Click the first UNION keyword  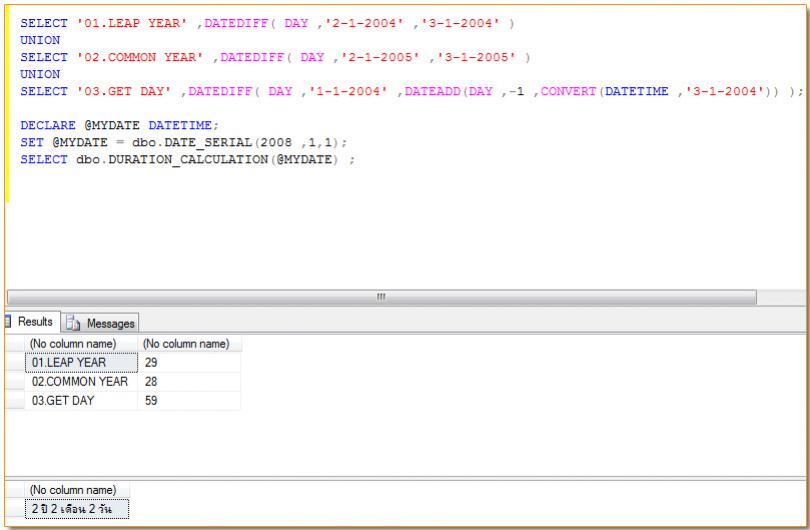coord(40,40)
